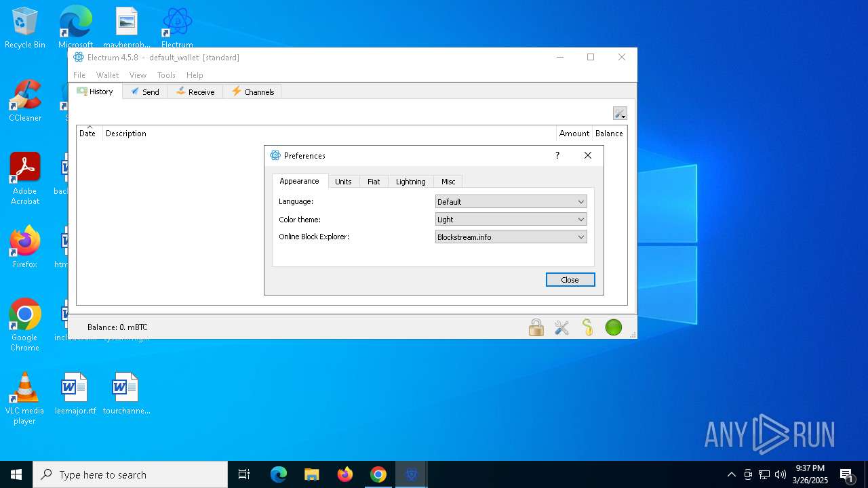Click the Balance column header

[x=609, y=133]
